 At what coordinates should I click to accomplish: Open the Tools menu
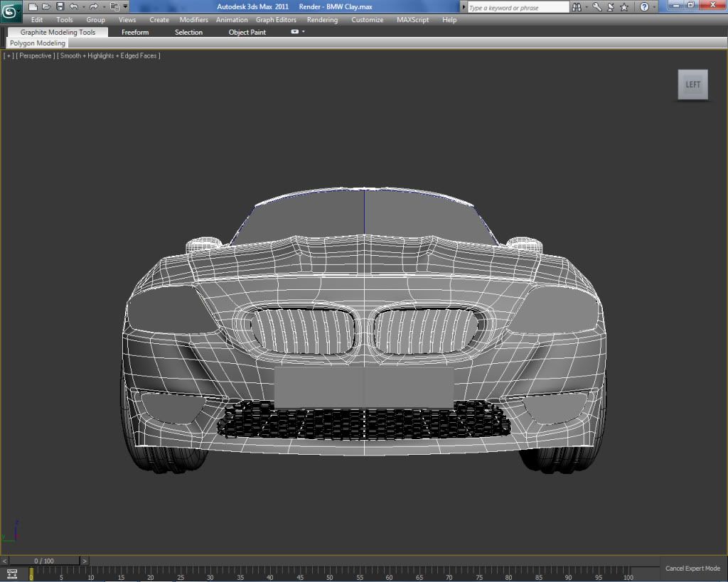[65, 19]
